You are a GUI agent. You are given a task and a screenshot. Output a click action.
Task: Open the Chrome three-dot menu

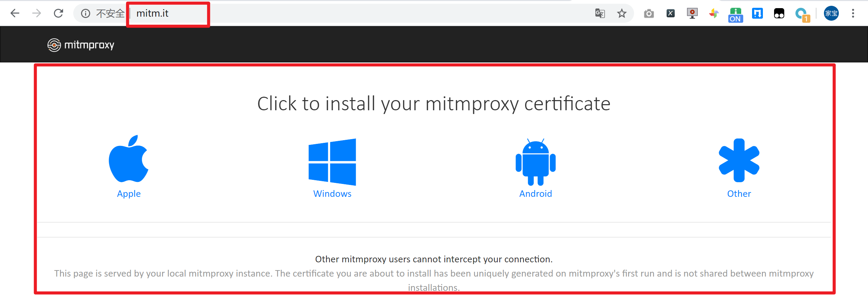pyautogui.click(x=853, y=13)
